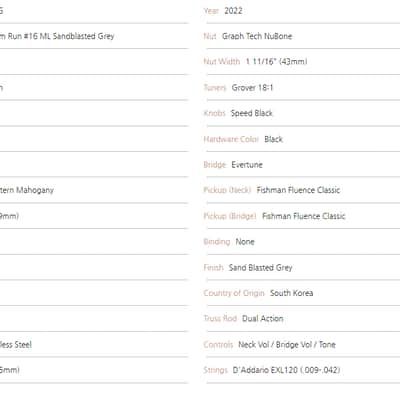Viewport: 400px width, 400px height.
Task: Click the Sand Blasted Grey finish value
Action: click(x=260, y=267)
